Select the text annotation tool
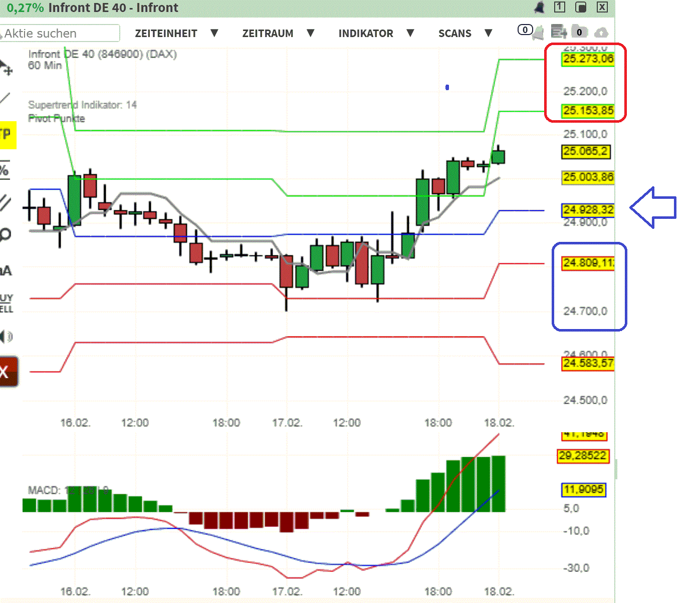This screenshot has width=700, height=603. pos(5,270)
